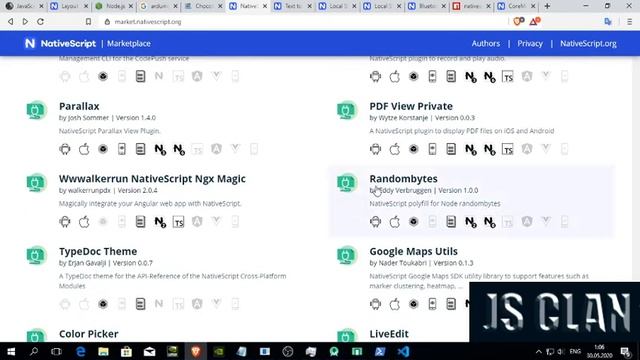
Task: Click the Android icon under Parallax
Action: pos(65,149)
